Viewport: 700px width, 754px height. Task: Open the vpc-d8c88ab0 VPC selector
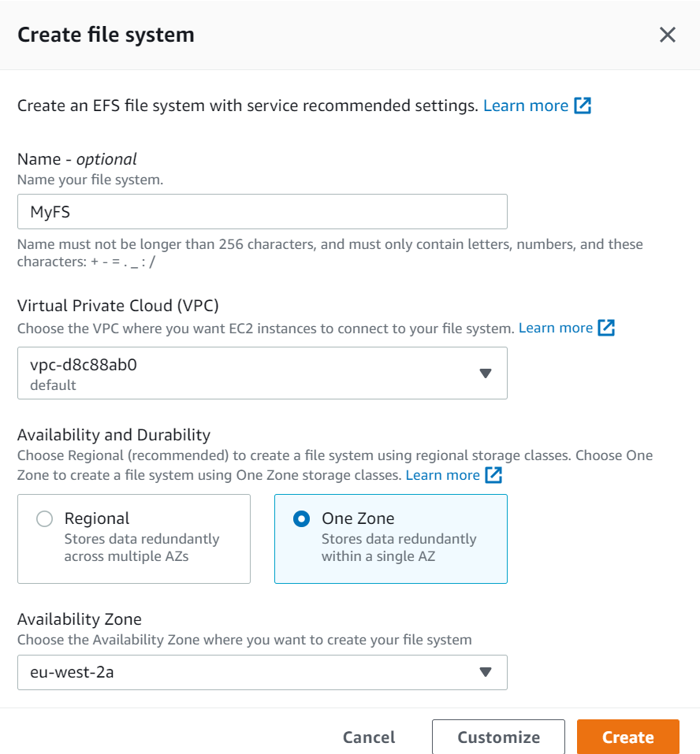(x=236, y=373)
